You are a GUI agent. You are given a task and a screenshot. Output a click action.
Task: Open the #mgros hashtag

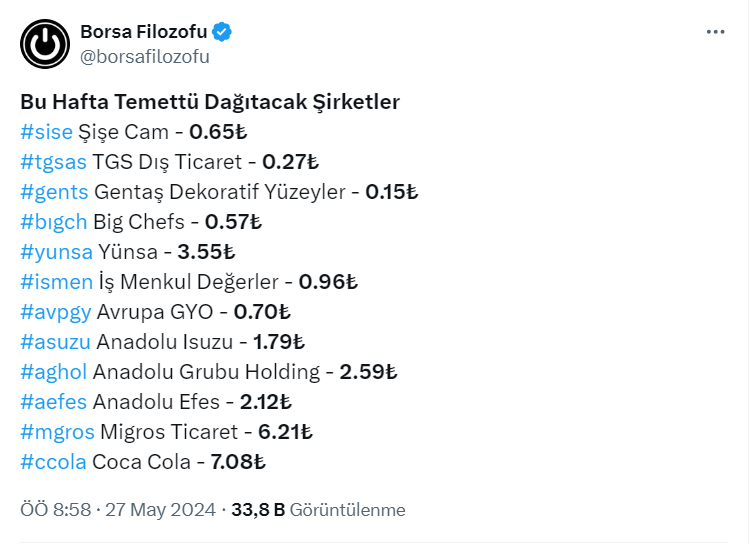click(57, 432)
